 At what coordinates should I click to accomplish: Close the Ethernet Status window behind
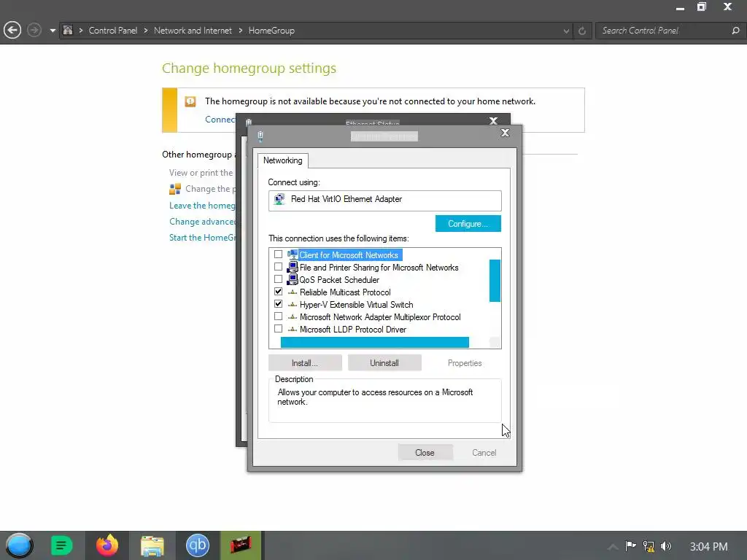pos(494,121)
